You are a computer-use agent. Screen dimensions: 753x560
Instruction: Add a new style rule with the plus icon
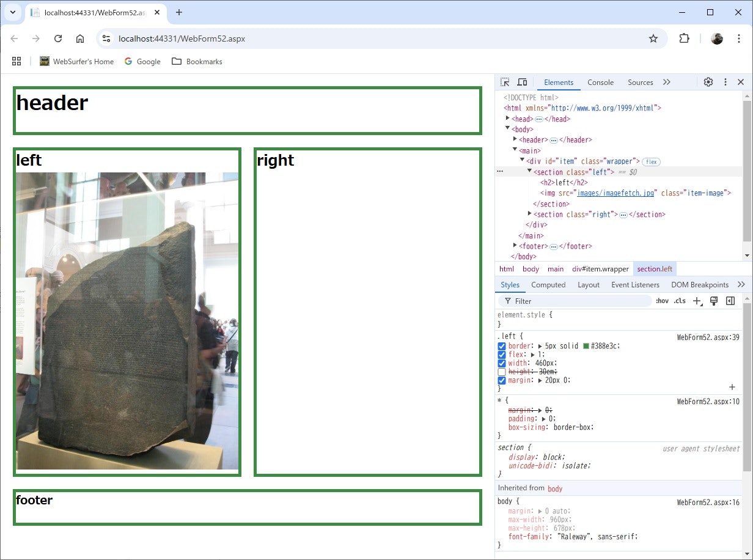click(698, 301)
